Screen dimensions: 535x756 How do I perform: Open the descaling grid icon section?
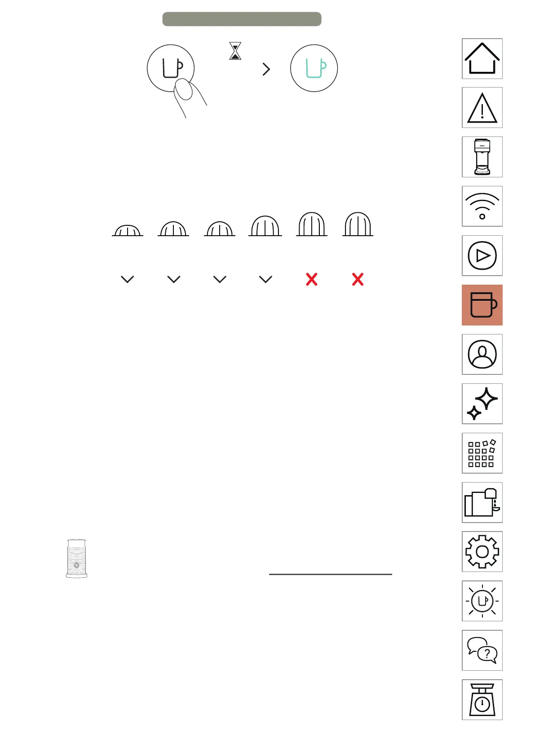pos(482,453)
